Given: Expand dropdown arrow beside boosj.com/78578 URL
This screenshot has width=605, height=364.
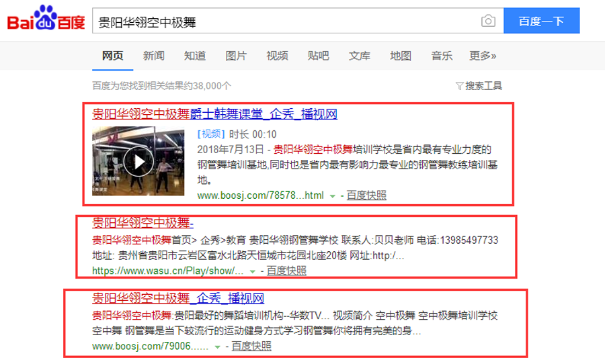Looking at the screenshot, I should pos(332,196).
